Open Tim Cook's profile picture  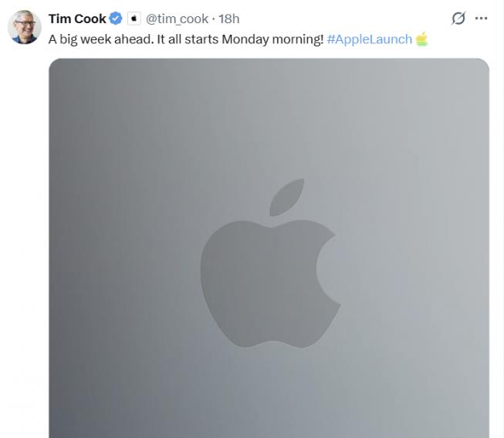click(x=25, y=27)
